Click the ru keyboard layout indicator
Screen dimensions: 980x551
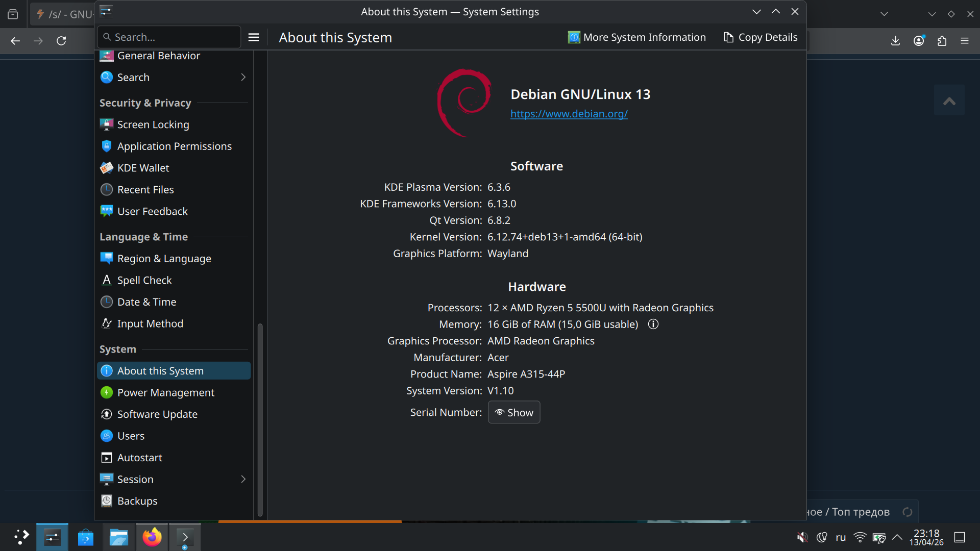pyautogui.click(x=841, y=537)
